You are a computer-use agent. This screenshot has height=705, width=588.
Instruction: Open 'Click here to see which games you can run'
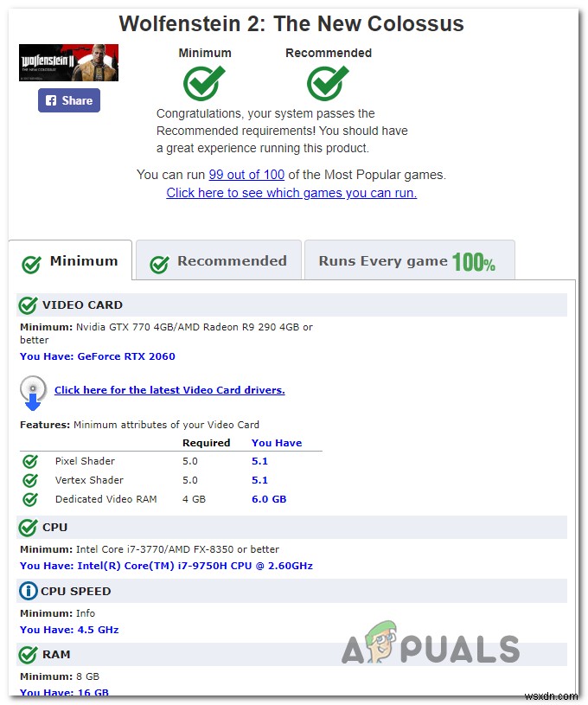(x=291, y=193)
